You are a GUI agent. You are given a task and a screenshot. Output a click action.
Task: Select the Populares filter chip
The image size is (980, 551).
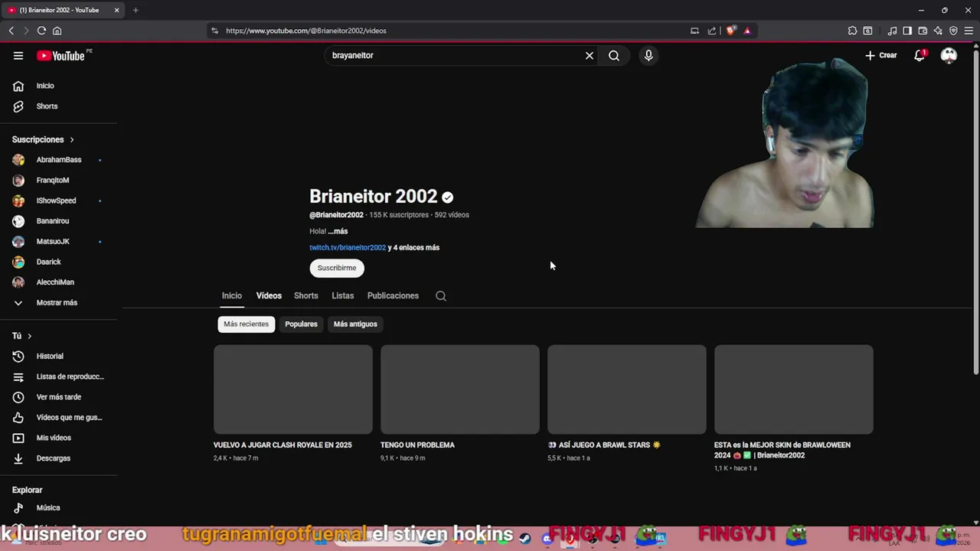pos(301,324)
